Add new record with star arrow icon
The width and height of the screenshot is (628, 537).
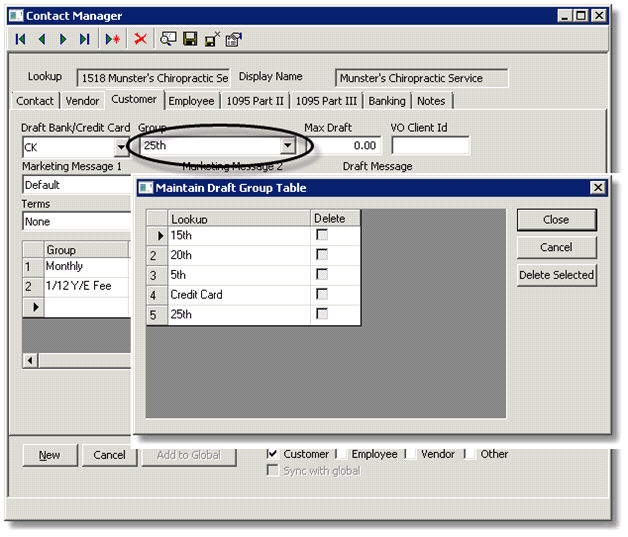(x=113, y=39)
